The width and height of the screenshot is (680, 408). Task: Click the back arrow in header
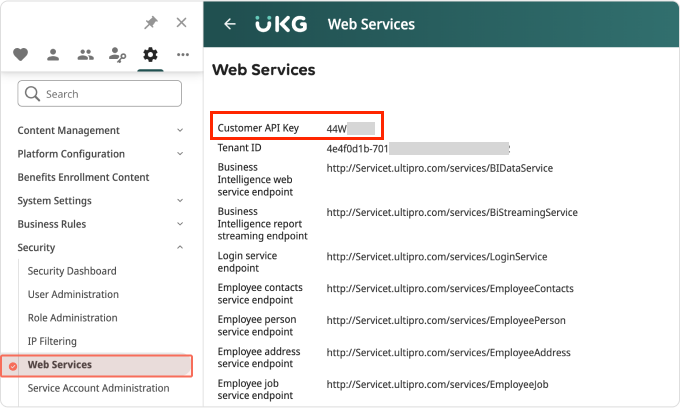click(x=230, y=24)
